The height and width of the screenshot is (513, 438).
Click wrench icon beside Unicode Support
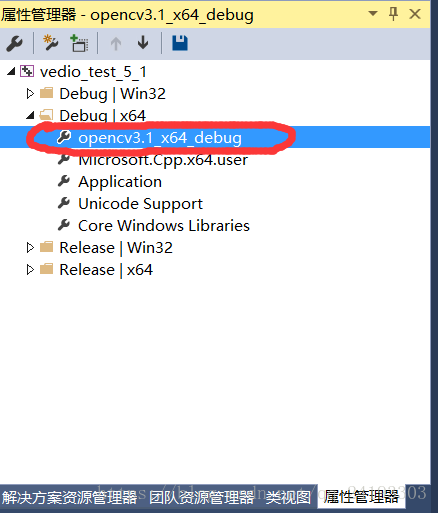(64, 203)
